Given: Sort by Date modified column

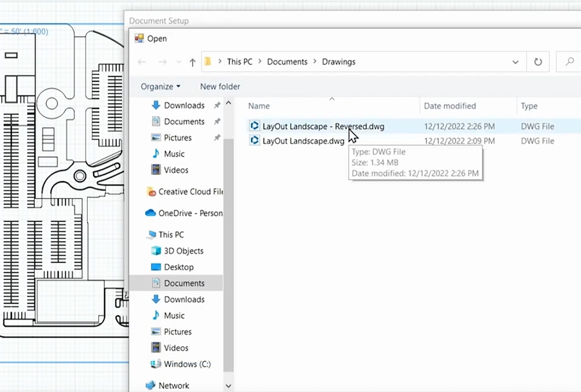Looking at the screenshot, I should (x=450, y=106).
